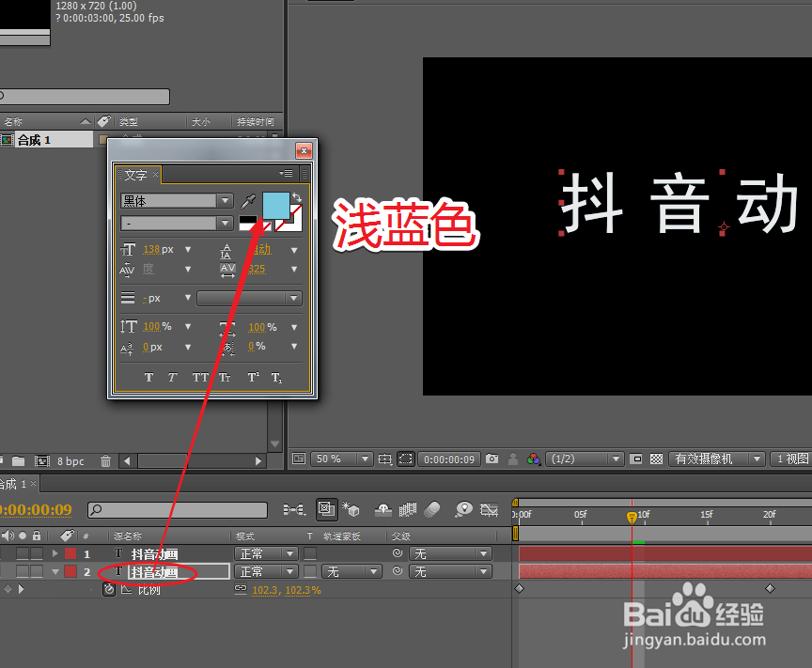Viewport: 812px width, 668px height.
Task: Toggle hiding shy layers in the timeline
Action: (383, 509)
